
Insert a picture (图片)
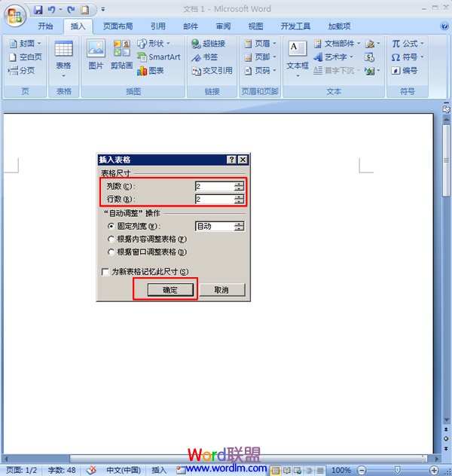96,55
